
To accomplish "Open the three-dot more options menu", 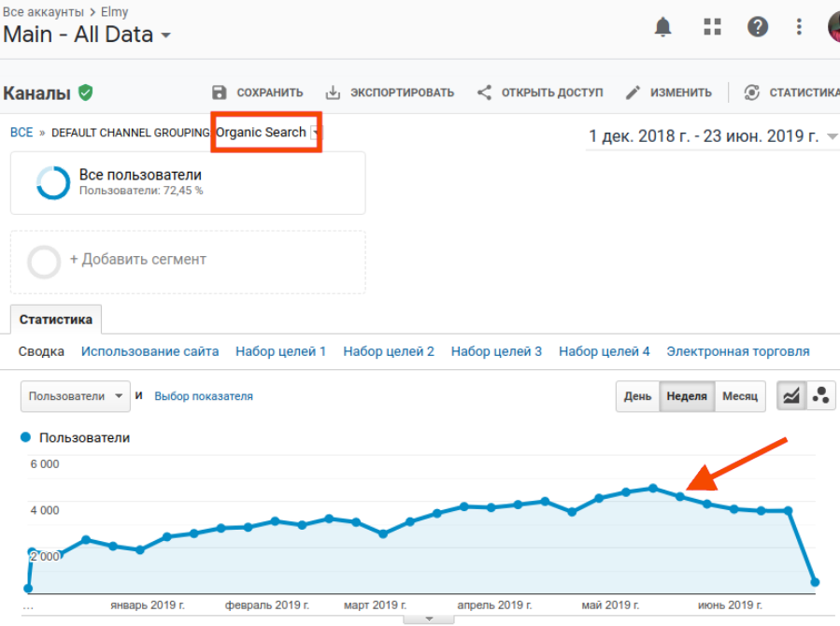I will click(799, 27).
